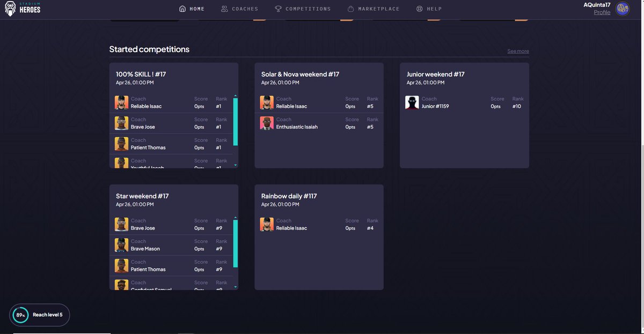Click Brave Mason coach name
Image resolution: width=644 pixels, height=334 pixels.
coord(145,249)
